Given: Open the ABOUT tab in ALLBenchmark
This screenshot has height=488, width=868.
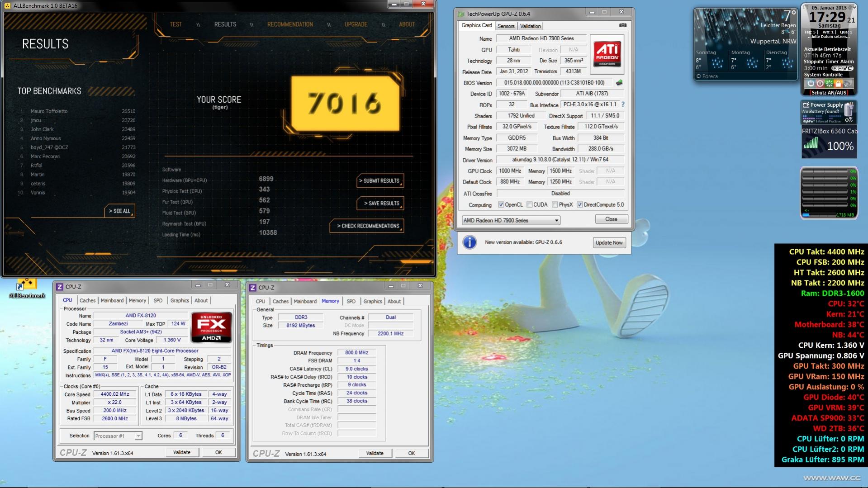Looking at the screenshot, I should 407,24.
